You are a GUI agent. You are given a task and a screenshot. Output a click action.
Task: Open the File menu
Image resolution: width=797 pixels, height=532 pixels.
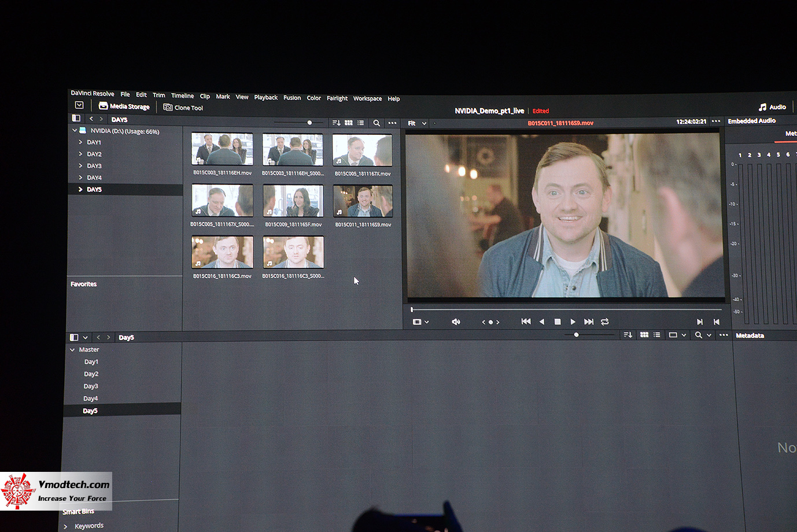(125, 94)
